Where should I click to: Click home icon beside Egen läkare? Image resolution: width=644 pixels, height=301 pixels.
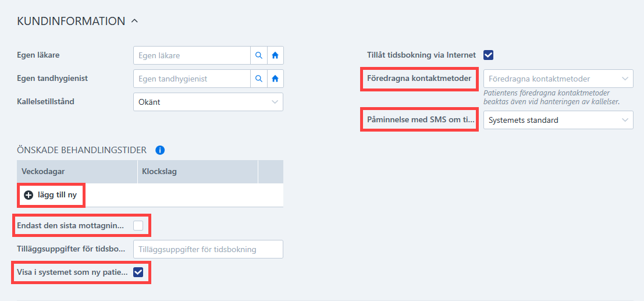pyautogui.click(x=275, y=55)
